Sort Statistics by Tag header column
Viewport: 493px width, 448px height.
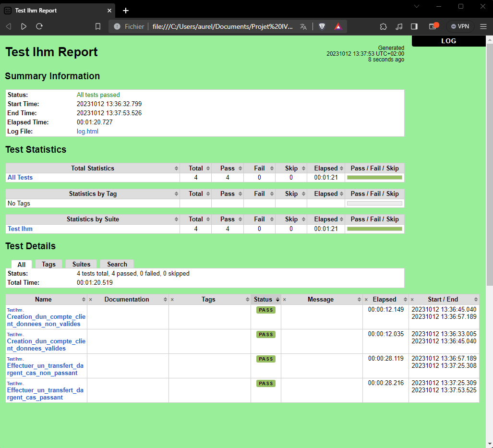(93, 194)
